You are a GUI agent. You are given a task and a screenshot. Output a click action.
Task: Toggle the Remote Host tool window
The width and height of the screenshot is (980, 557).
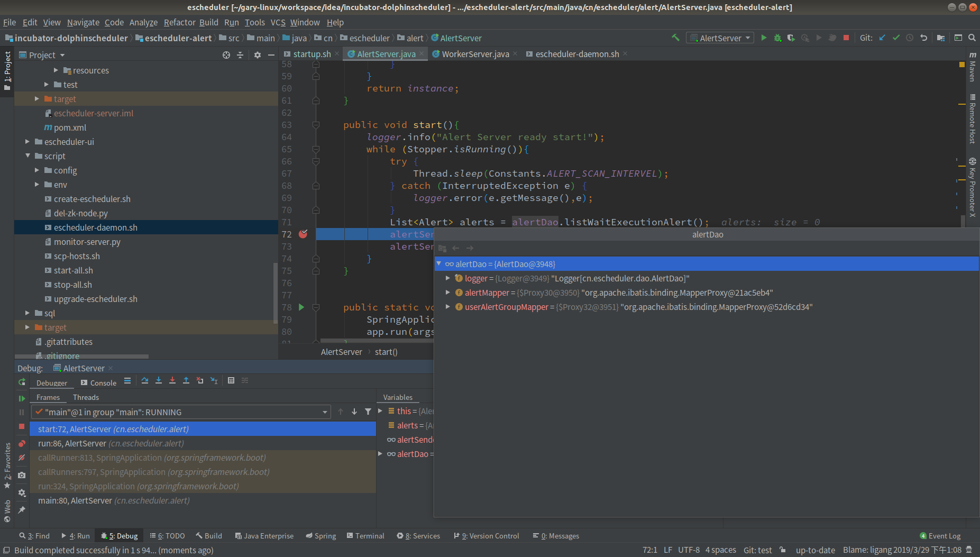click(x=973, y=119)
